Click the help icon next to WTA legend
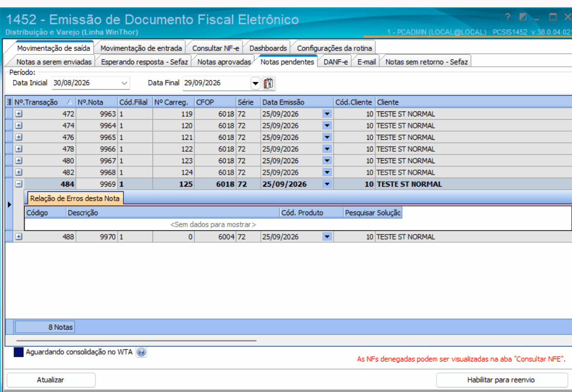The width and height of the screenshot is (572, 392). (x=141, y=352)
